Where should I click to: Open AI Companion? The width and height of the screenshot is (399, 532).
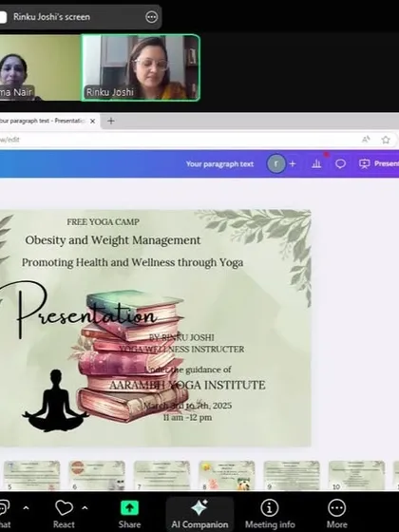[199, 514]
